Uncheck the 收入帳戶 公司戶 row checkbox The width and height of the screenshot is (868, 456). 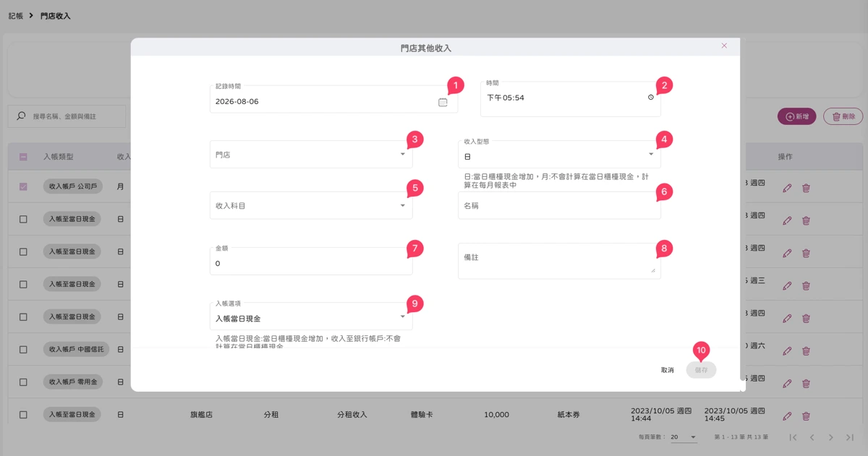tap(23, 186)
